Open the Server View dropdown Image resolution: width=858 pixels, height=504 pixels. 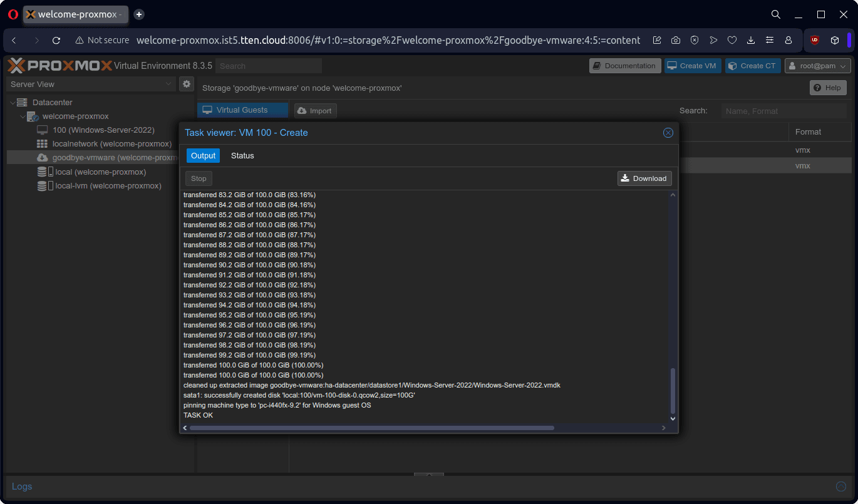pos(91,84)
